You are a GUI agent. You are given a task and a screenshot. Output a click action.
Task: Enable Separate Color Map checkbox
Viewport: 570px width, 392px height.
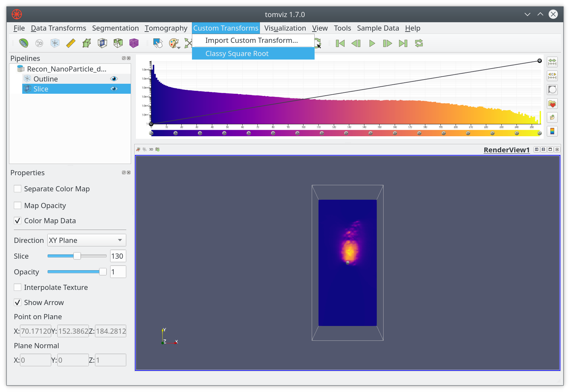pyautogui.click(x=18, y=188)
